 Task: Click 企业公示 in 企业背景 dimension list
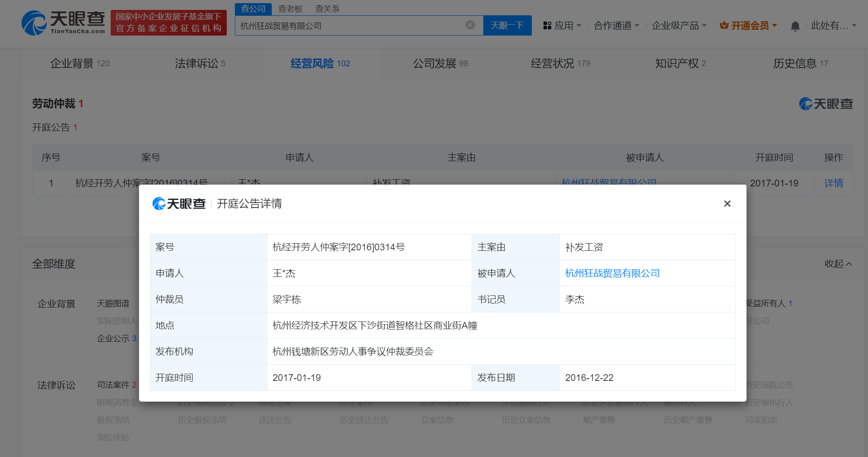117,339
